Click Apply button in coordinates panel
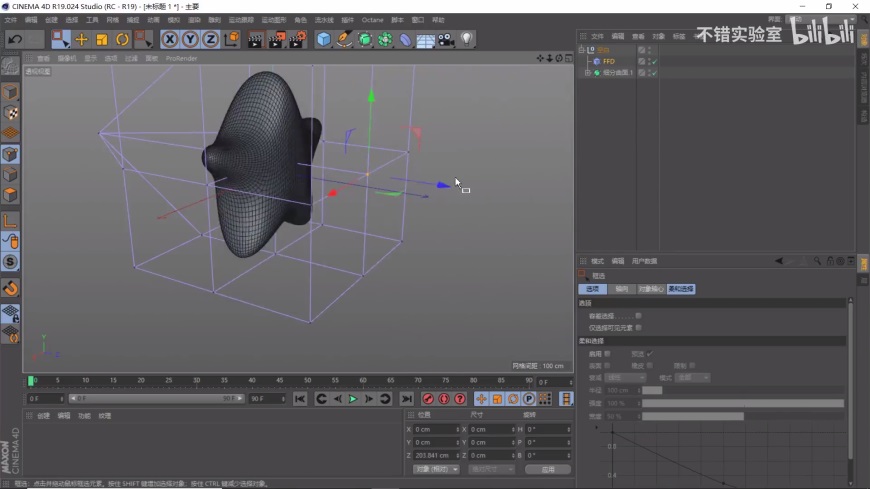Image resolution: width=870 pixels, height=489 pixels. [548, 470]
